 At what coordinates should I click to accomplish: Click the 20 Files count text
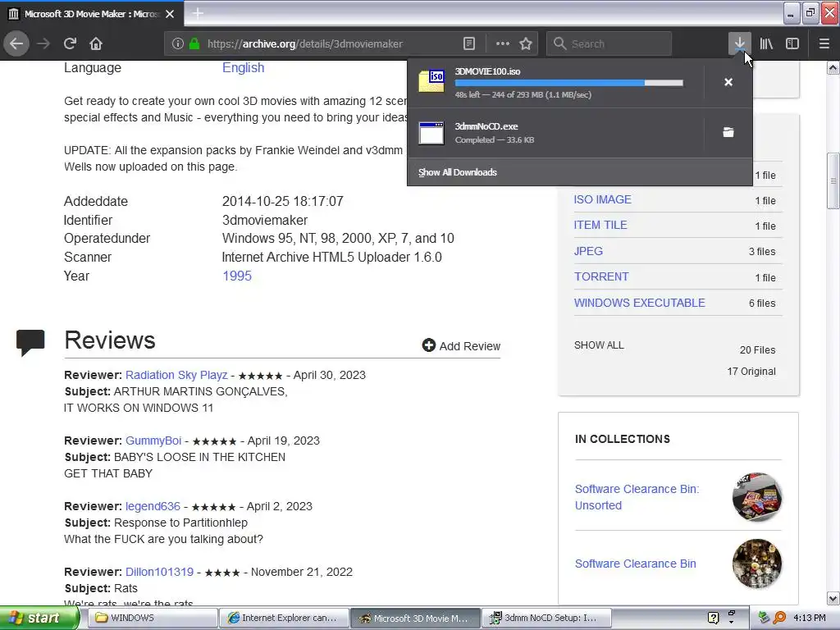pos(757,349)
